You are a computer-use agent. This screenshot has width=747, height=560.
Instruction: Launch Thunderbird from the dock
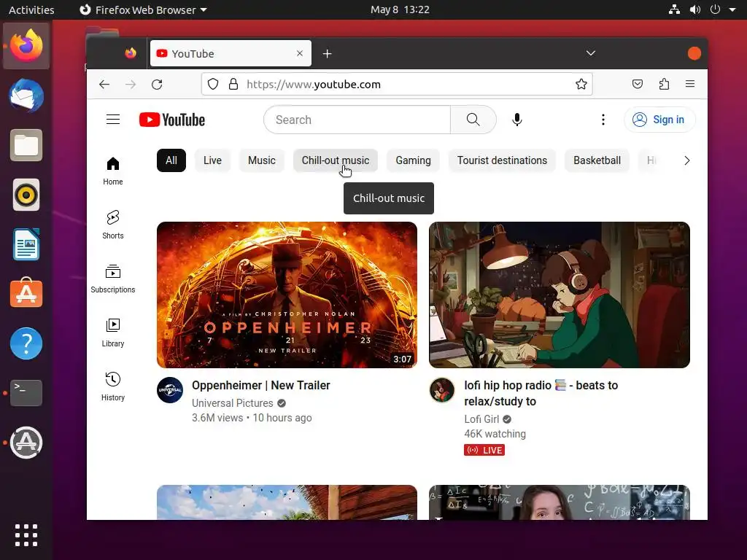click(x=26, y=96)
